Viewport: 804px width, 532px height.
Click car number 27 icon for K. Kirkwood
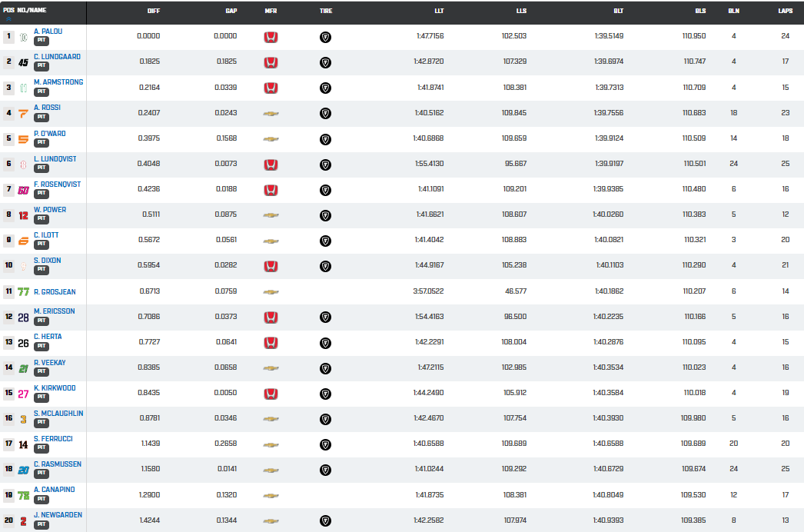[23, 394]
